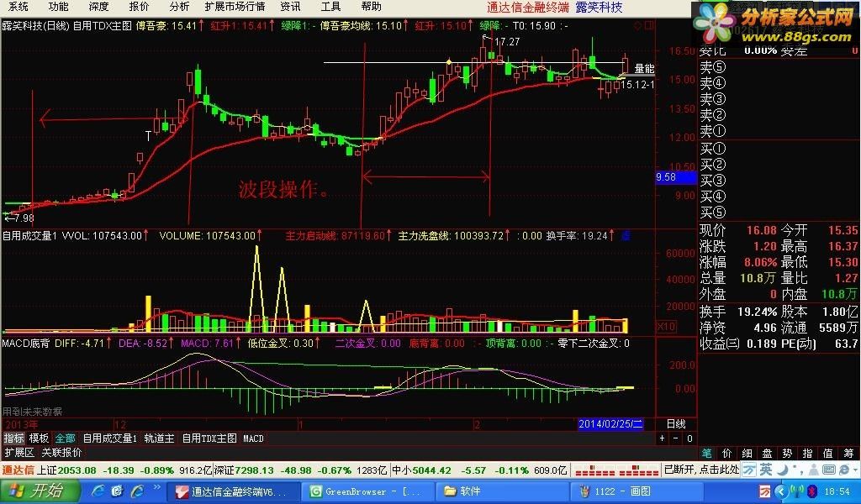This screenshot has width=861, height=504.
Task: Switch to the 筹 chips tab
Action: click(x=849, y=453)
